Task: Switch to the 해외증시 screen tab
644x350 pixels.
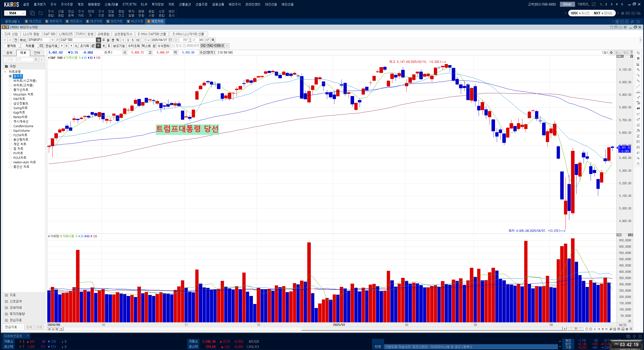Action: click(74, 21)
